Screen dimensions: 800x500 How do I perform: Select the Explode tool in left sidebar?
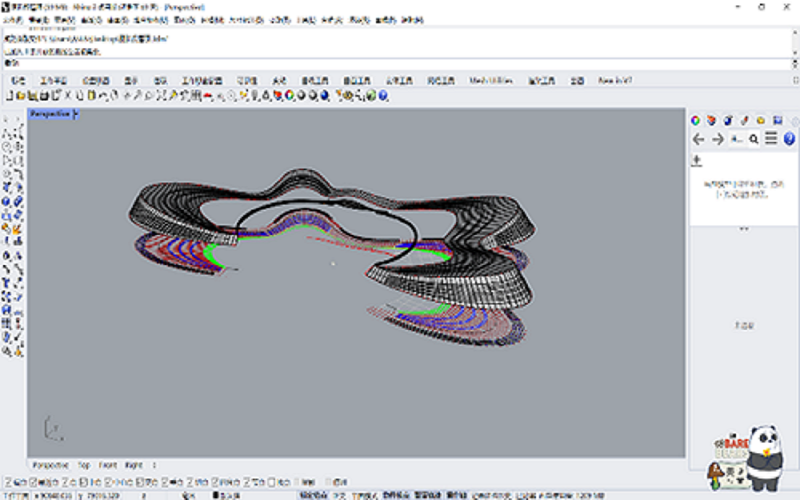pos(19,229)
